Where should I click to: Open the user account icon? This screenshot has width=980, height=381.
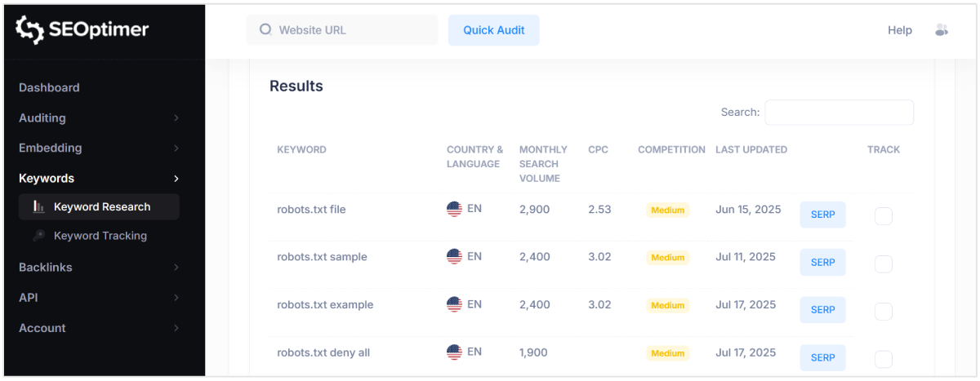point(941,30)
